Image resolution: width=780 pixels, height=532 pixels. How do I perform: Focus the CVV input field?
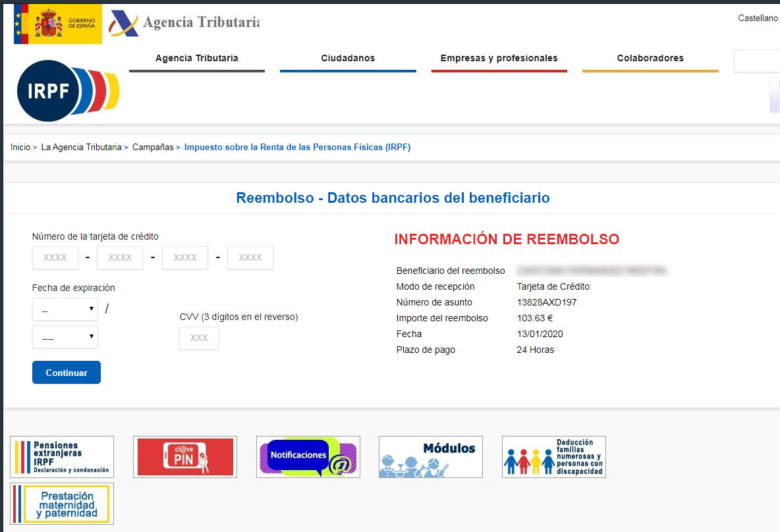pyautogui.click(x=199, y=338)
